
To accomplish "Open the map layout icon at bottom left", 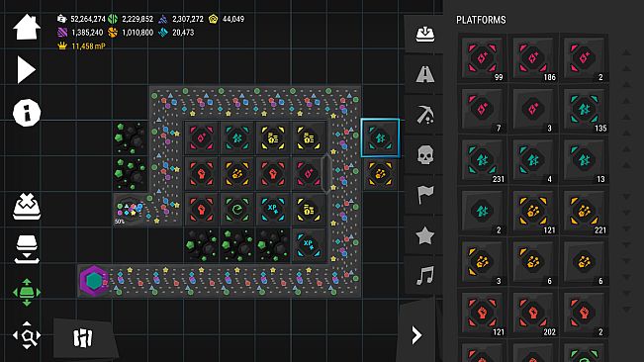I will (x=83, y=338).
